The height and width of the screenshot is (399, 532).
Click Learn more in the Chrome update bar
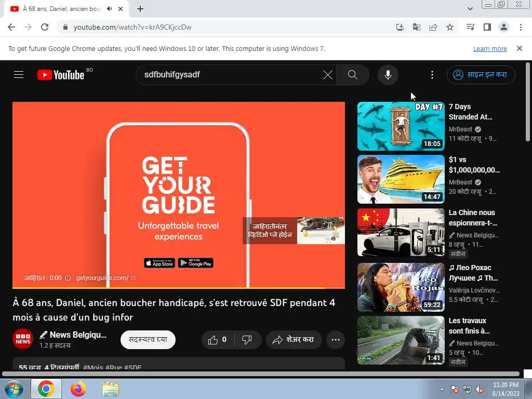coord(490,48)
